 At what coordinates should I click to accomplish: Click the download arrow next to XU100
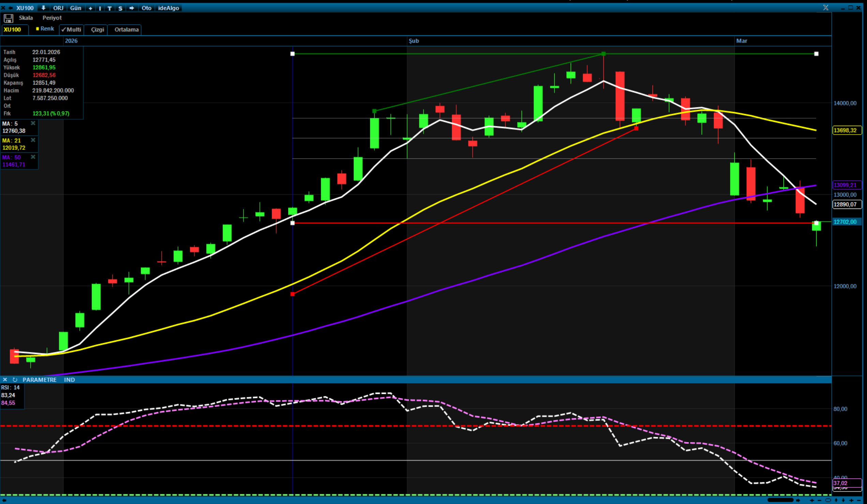(43, 8)
